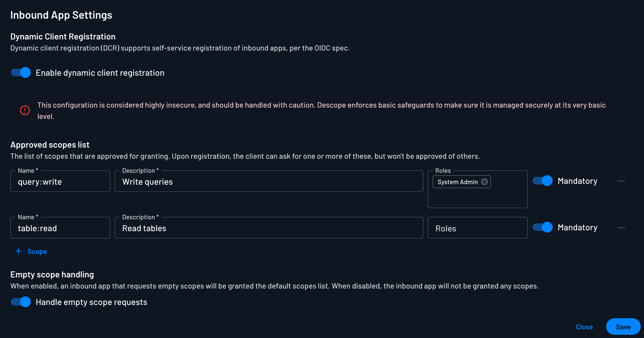Toggle Enable dynamic client registration off
Screen dimensions: 644x338
[21, 72]
